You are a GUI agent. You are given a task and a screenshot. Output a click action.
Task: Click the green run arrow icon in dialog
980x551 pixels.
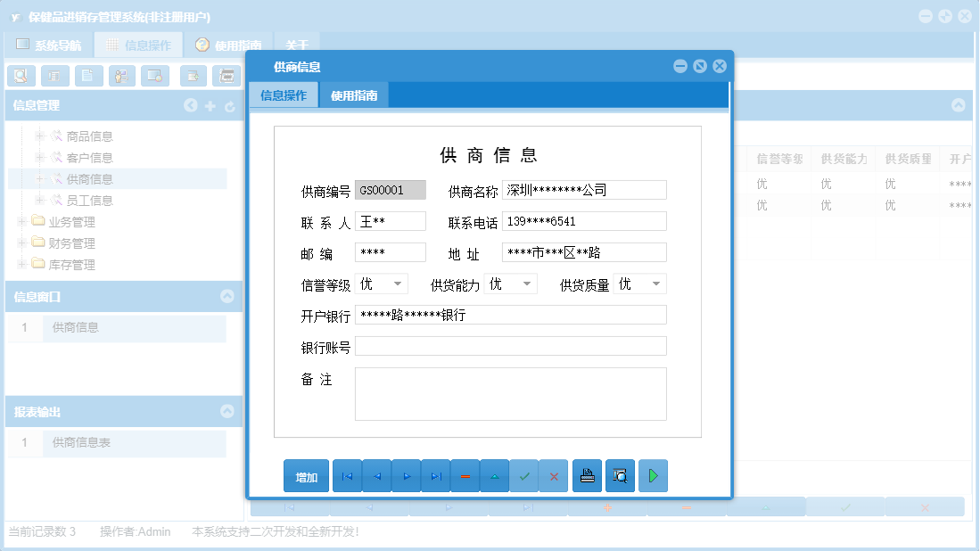click(x=653, y=475)
